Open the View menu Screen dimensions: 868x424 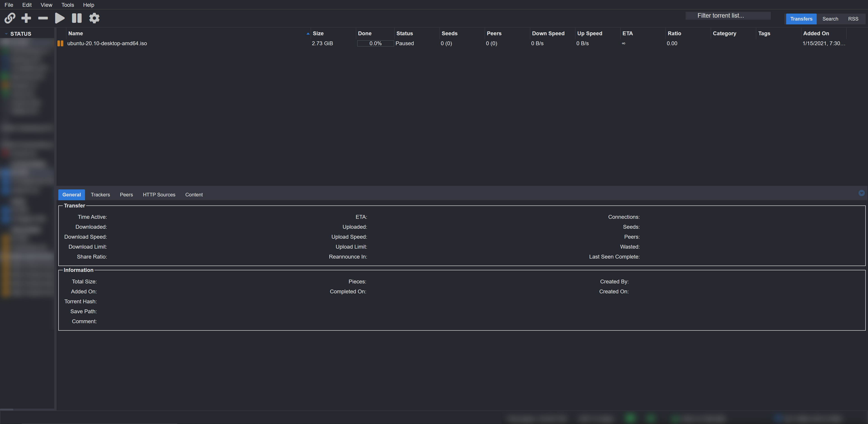click(46, 5)
